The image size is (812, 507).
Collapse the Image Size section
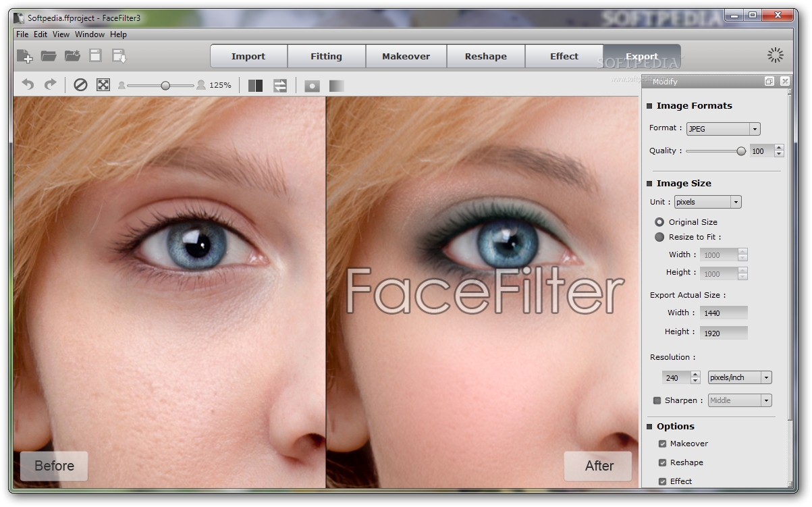(x=650, y=184)
